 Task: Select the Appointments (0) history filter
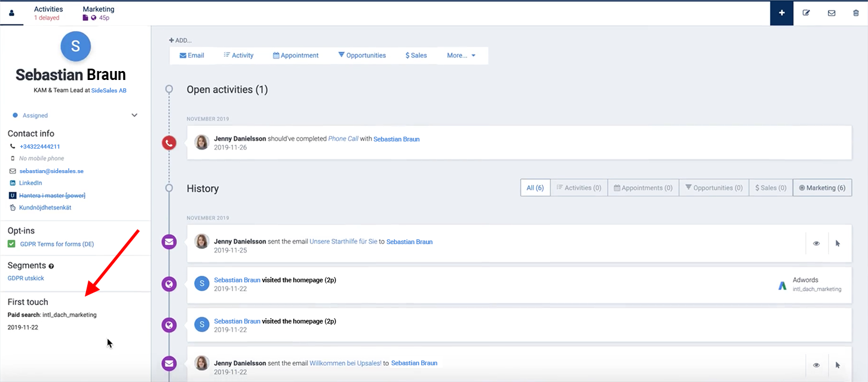(643, 187)
